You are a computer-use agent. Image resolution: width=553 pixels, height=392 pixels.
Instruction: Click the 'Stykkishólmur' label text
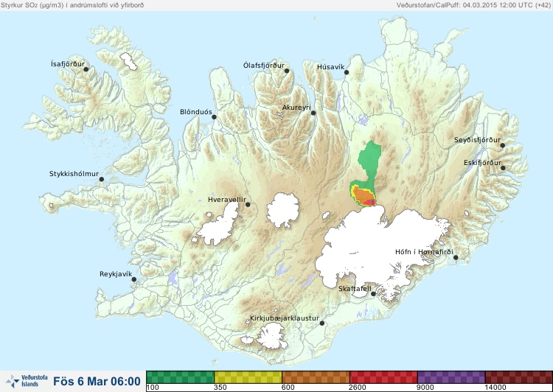point(74,174)
